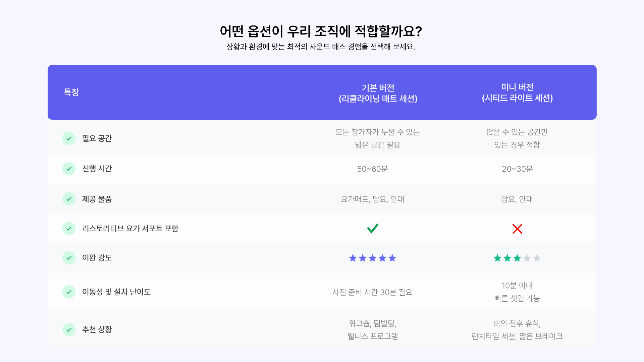644x362 pixels.
Task: Click the check icon beside 제공 물품
Action: click(69, 199)
